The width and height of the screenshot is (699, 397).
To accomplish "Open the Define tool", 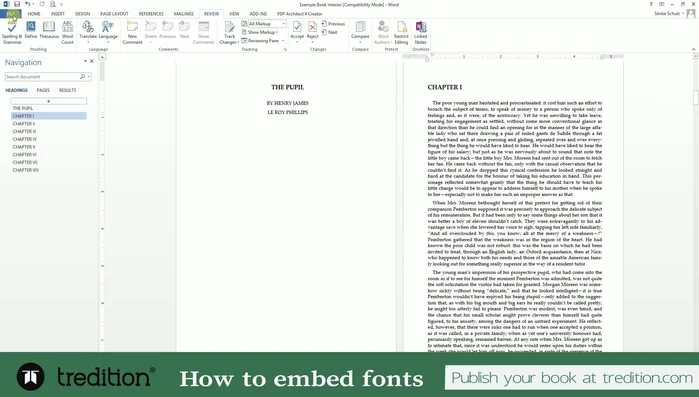I will pyautogui.click(x=31, y=30).
